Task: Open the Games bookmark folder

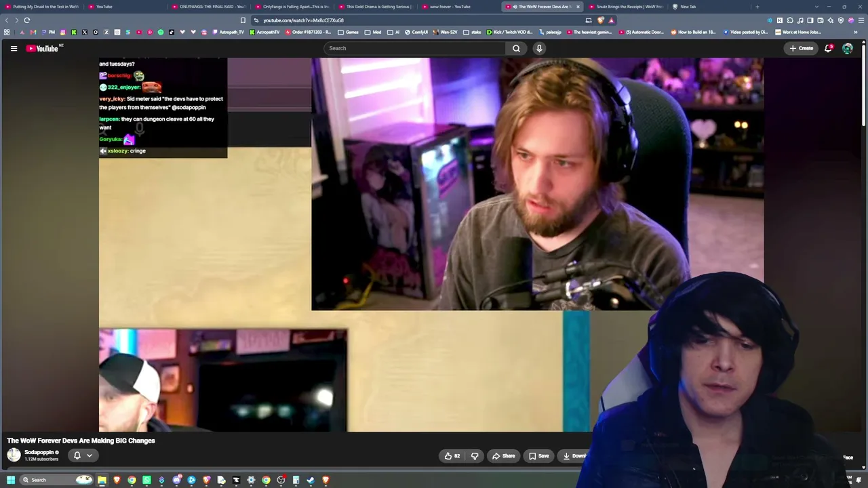Action: 348,32
